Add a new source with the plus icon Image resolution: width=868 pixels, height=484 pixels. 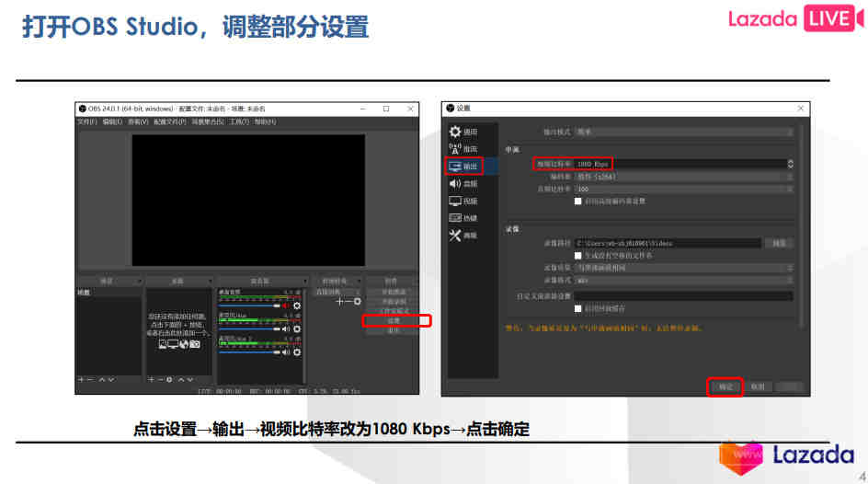tap(151, 380)
